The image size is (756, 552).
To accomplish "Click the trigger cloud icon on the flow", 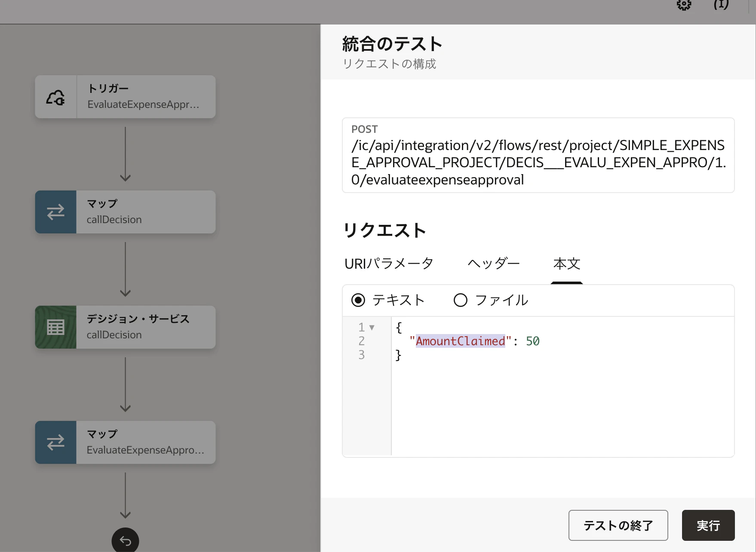I will 55,97.
